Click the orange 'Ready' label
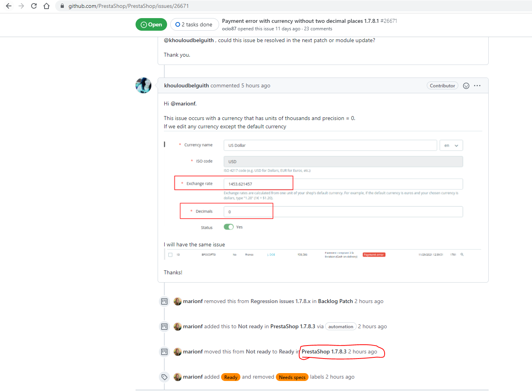The width and height of the screenshot is (532, 392). click(231, 377)
